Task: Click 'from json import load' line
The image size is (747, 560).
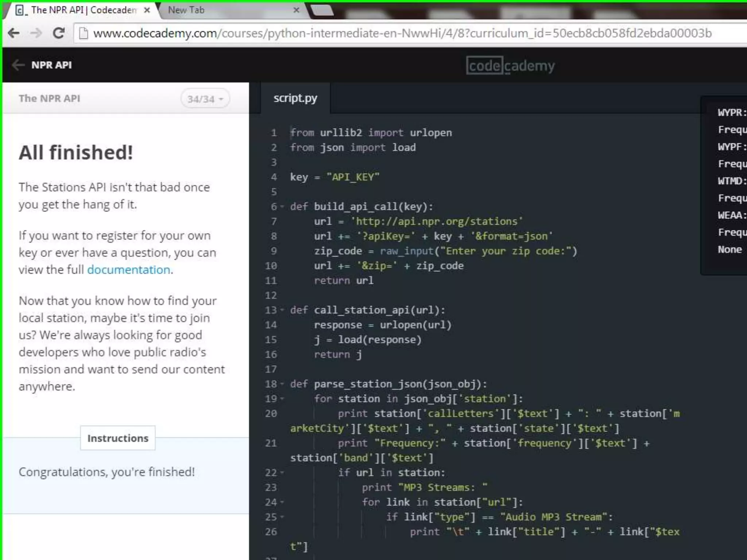Action: (353, 148)
